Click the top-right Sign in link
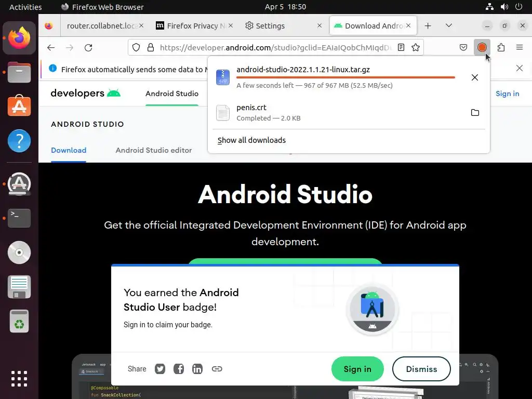The width and height of the screenshot is (532, 399). pyautogui.click(x=507, y=94)
